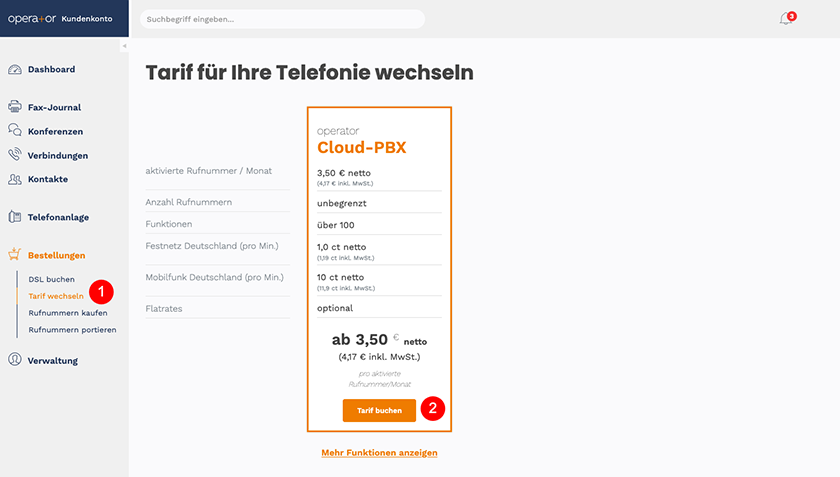840x477 pixels.
Task: Open Verwaltung in the sidebar
Action: pos(52,361)
